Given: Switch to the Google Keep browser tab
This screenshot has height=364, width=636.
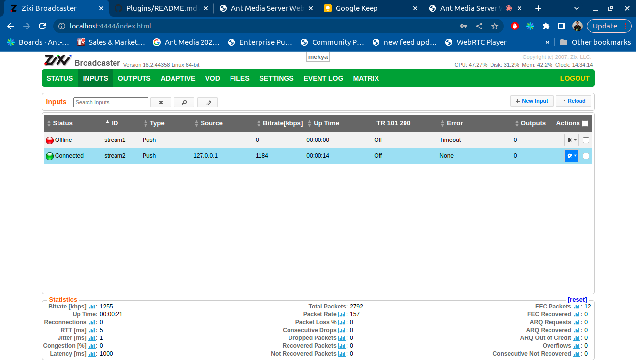Looking at the screenshot, I should click(x=371, y=8).
